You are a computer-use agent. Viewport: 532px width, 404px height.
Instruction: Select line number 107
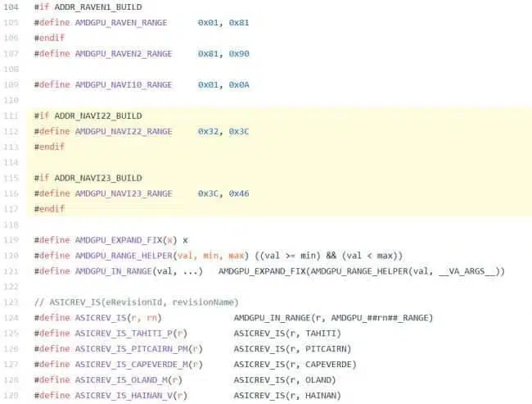pyautogui.click(x=11, y=54)
